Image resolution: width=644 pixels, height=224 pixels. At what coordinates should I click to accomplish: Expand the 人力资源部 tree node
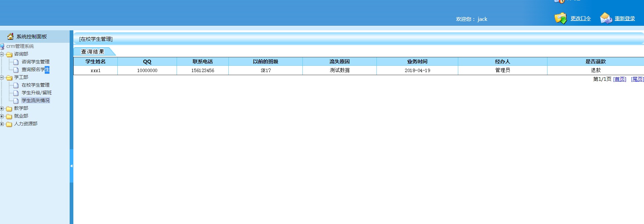2,124
